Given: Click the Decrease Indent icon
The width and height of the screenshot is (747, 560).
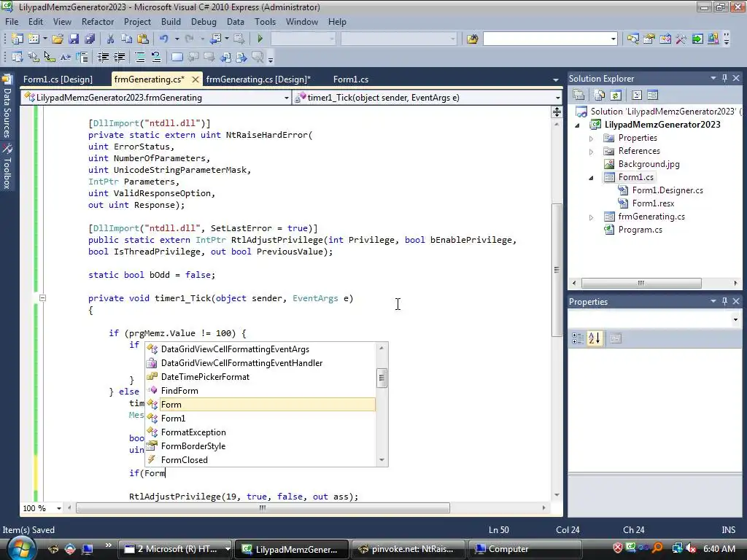Looking at the screenshot, I should tap(103, 58).
